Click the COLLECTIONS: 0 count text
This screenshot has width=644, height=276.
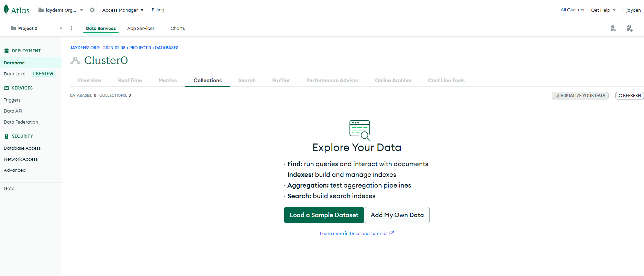(115, 95)
